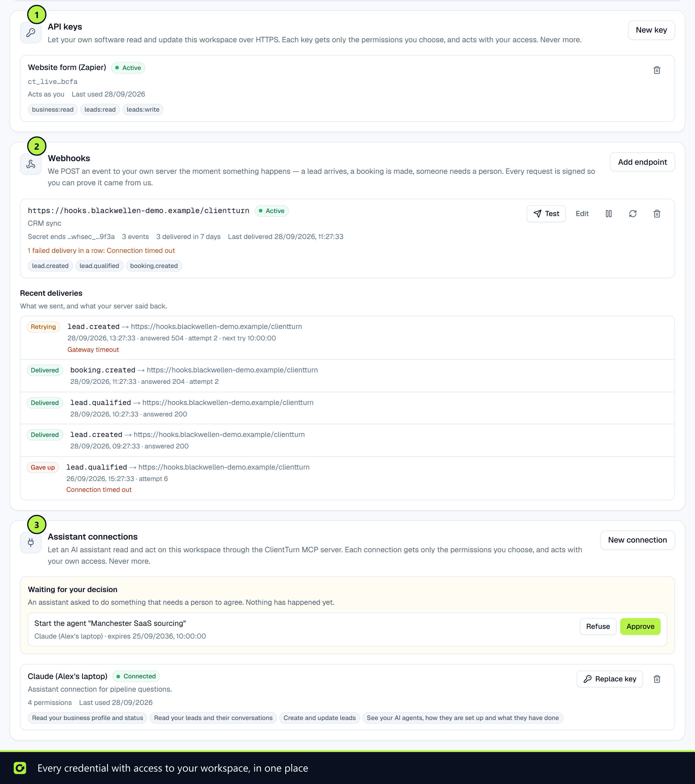695x784 pixels.
Task: Click the plug icon beside Assistant connections
Action: point(31,542)
